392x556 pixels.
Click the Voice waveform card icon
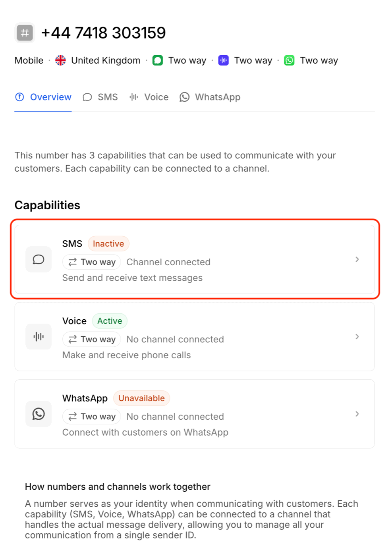[39, 337]
